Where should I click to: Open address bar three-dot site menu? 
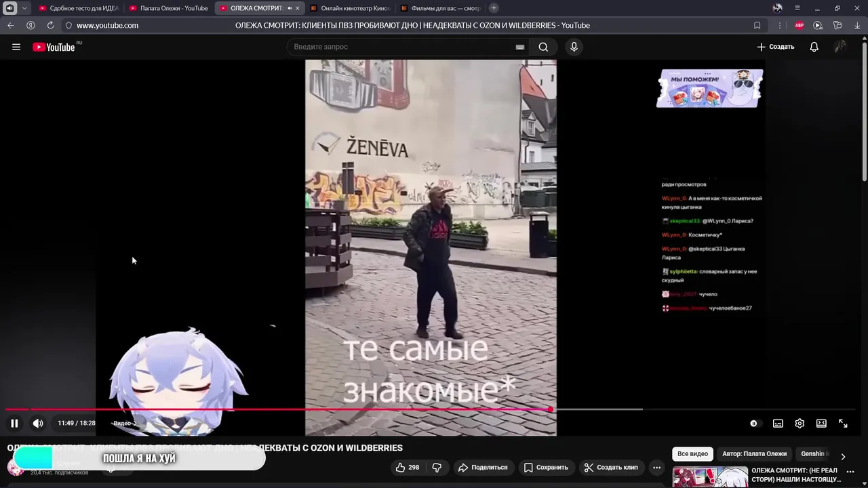(x=779, y=25)
